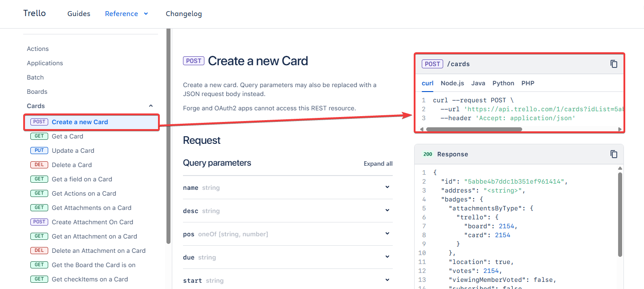Switch to the Node.js code tab

point(452,83)
